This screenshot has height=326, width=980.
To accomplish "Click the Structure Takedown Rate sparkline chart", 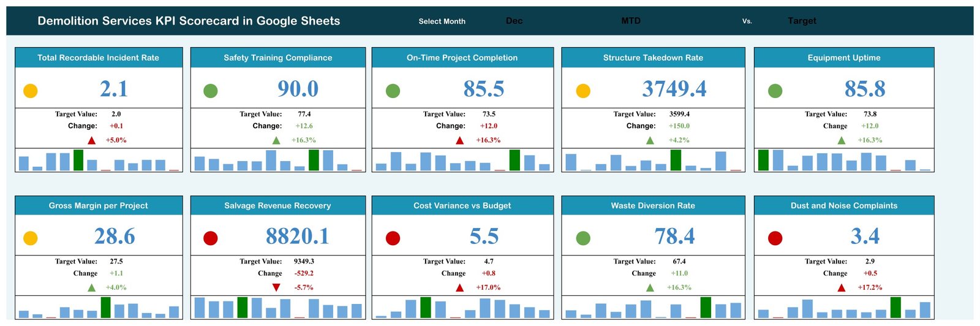I will coord(654,160).
